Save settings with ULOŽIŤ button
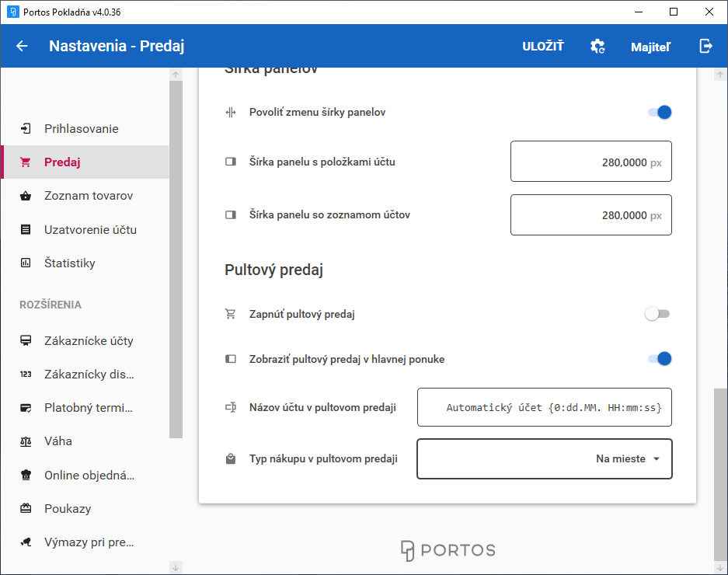This screenshot has width=728, height=575. click(542, 46)
